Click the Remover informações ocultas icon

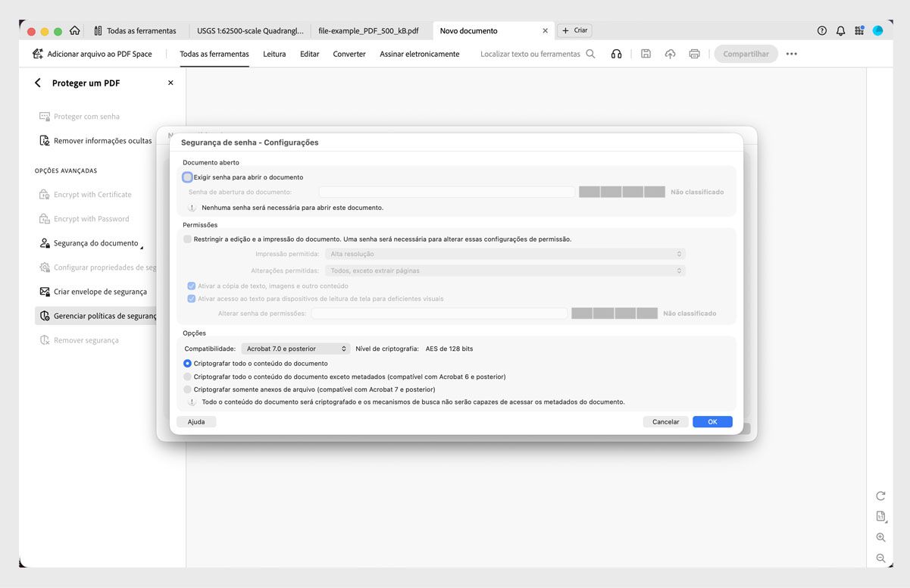tap(45, 140)
